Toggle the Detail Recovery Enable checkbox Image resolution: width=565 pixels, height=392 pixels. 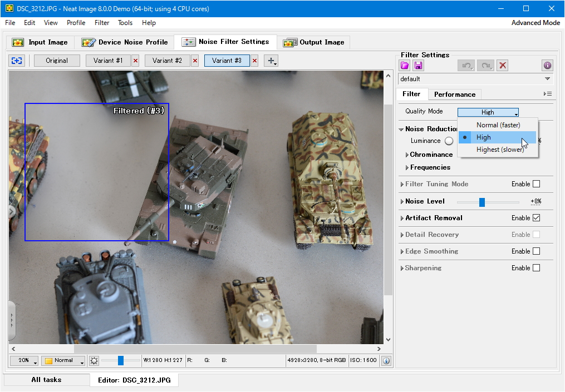pos(536,235)
